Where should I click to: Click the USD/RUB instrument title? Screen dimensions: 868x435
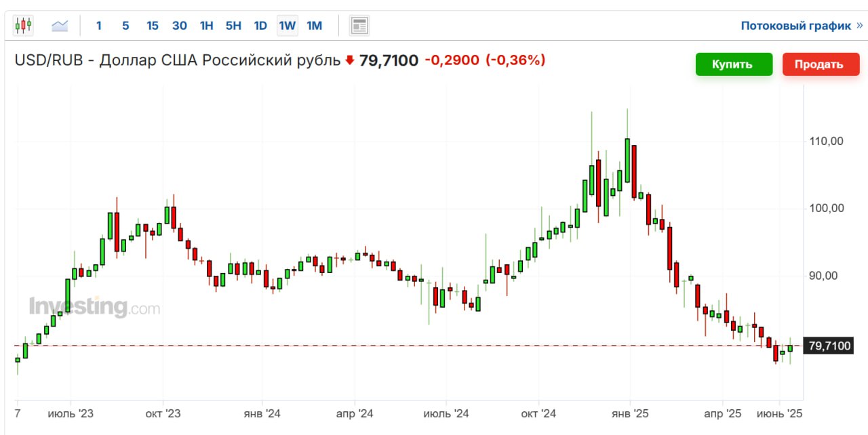tap(178, 60)
